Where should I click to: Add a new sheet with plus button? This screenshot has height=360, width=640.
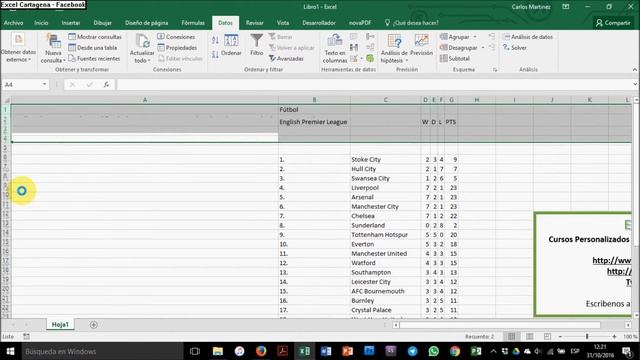pyautogui.click(x=93, y=325)
